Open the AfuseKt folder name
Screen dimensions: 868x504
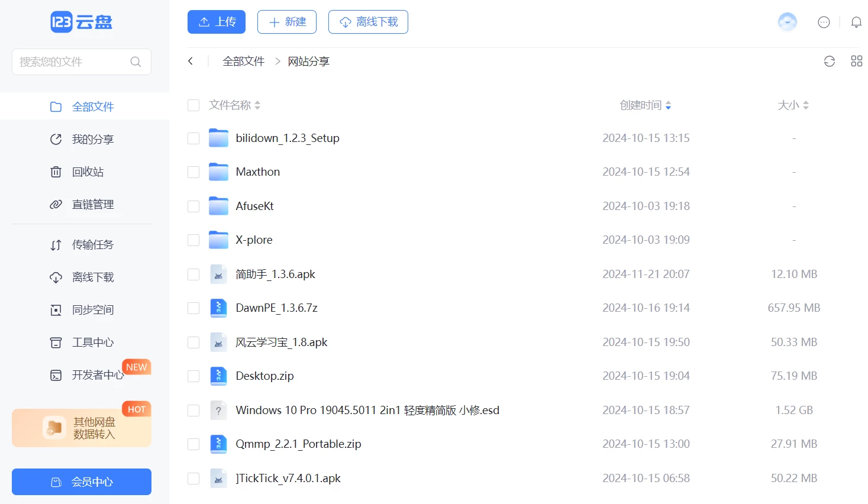254,206
